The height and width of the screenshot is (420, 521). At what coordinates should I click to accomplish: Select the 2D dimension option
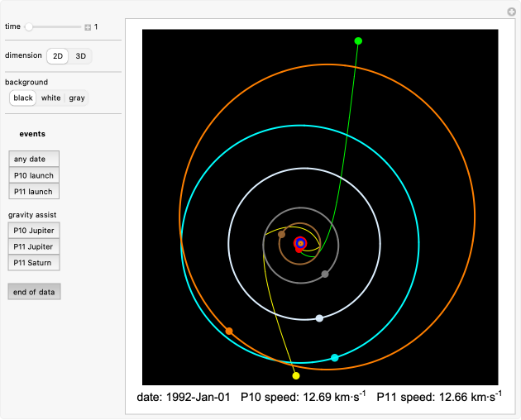[57, 56]
